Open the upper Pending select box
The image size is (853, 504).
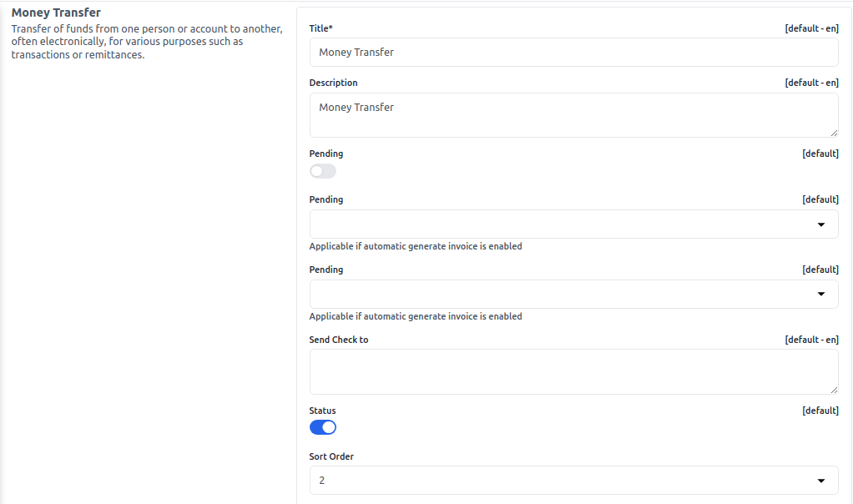point(573,224)
